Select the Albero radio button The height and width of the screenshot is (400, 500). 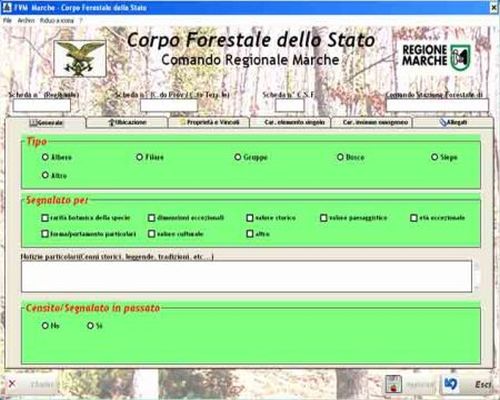[x=45, y=157]
